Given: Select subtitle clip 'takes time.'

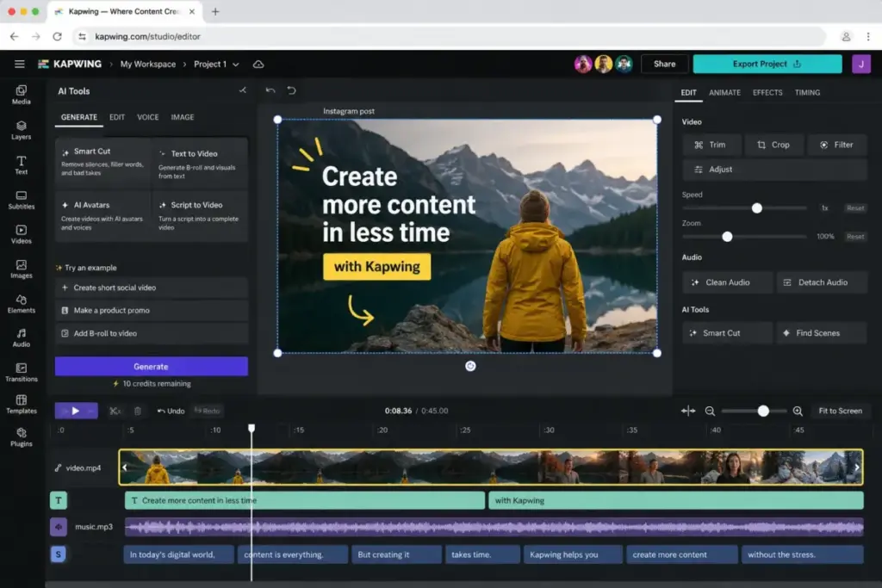Looking at the screenshot, I should [482, 554].
